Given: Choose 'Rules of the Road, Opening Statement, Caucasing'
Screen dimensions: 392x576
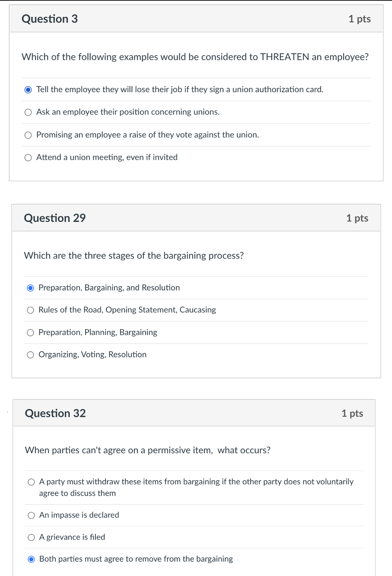Looking at the screenshot, I should pos(31,310).
